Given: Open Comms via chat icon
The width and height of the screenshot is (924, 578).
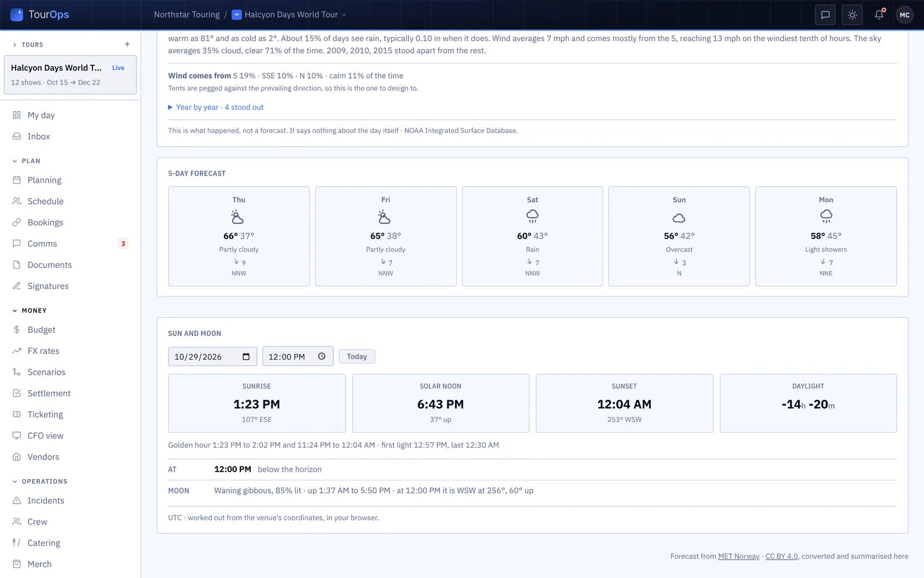Looking at the screenshot, I should [17, 243].
